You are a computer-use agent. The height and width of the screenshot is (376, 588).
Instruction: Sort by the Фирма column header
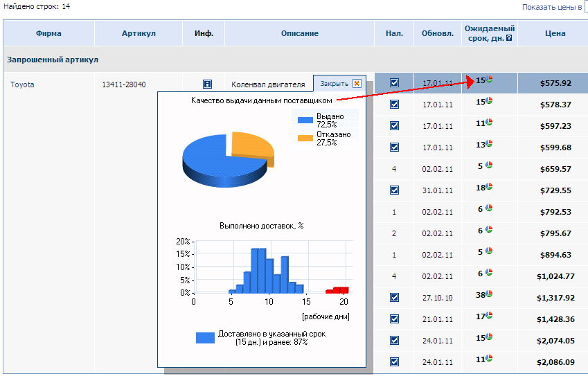(x=48, y=33)
